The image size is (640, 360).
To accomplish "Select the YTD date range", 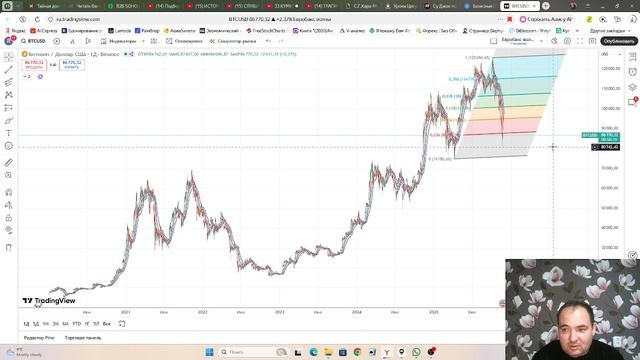I will coord(76,324).
